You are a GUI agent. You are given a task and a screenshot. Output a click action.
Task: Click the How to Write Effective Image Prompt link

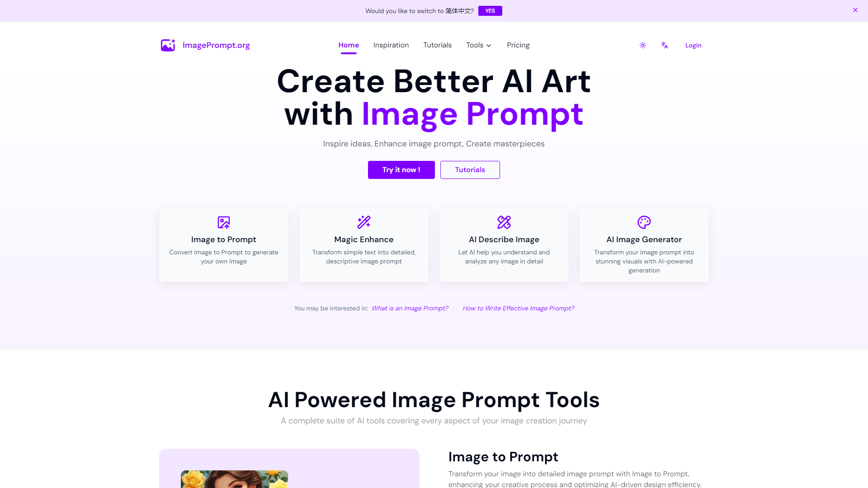pos(518,308)
